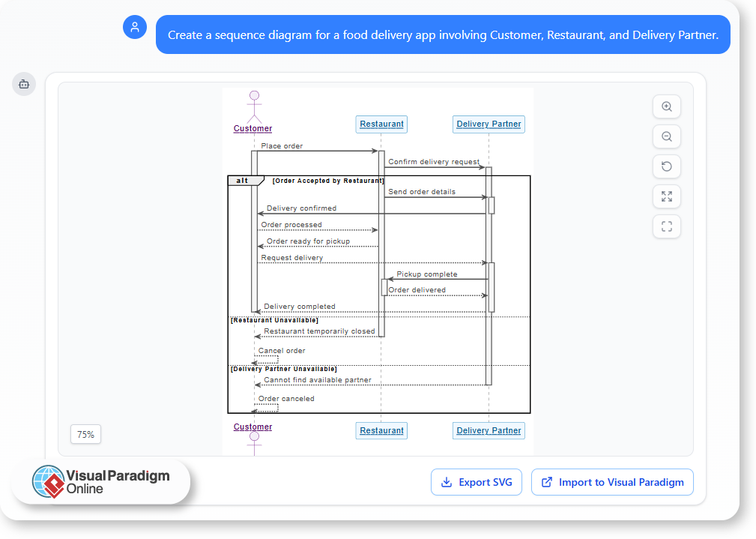Viewport: 756px width, 539px height.
Task: Click the Place order message label
Action: [x=282, y=146]
